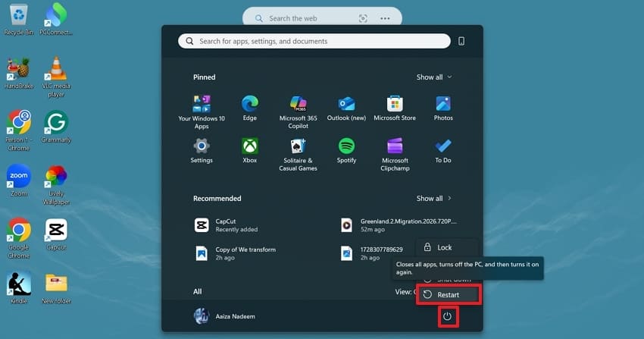Screen dimensions: 644x339
Task: Open Solitaire & Casual Games
Action: (x=299, y=155)
